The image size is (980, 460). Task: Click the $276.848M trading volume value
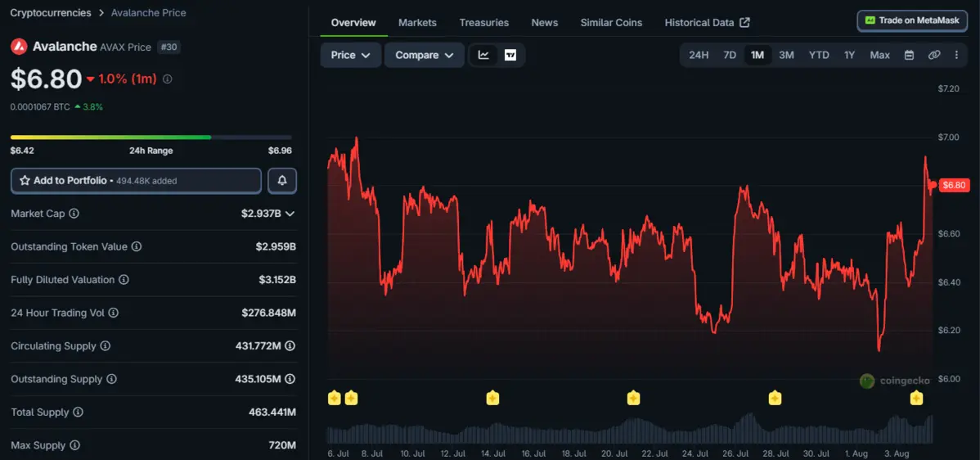[269, 313]
